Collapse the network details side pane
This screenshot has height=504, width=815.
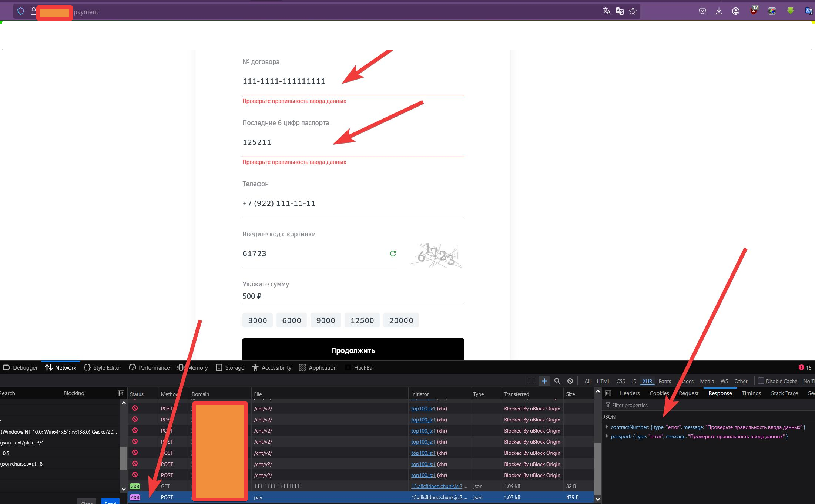pos(608,393)
